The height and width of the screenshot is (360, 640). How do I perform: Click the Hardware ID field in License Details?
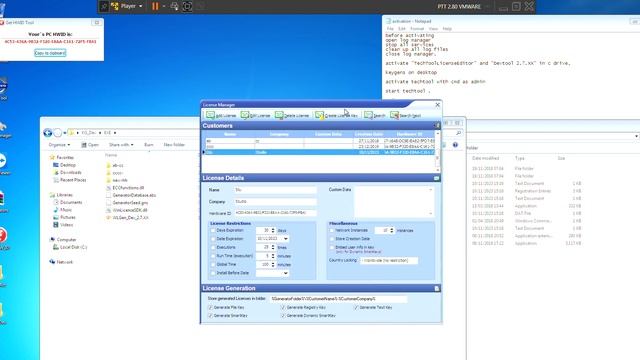(x=275, y=213)
